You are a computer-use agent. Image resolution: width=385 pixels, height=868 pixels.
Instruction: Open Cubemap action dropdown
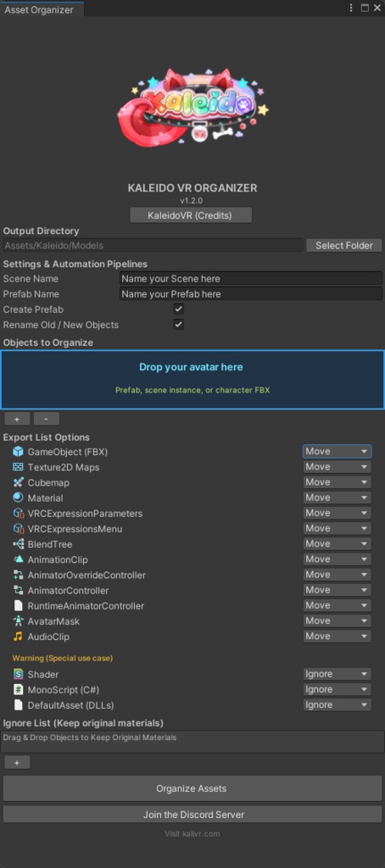(x=337, y=482)
